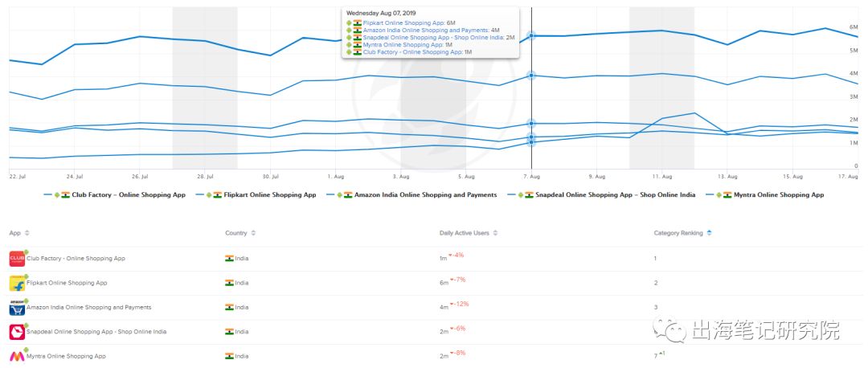
Task: Click the Flipkart app icon in table
Action: click(x=17, y=283)
